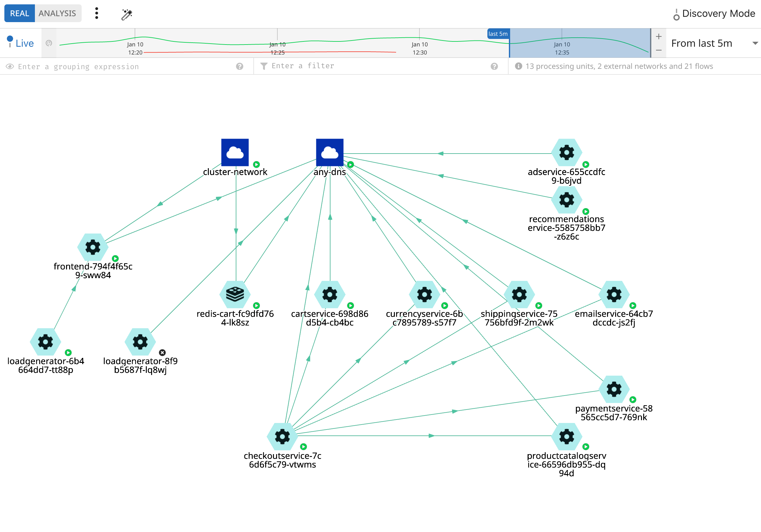Image resolution: width=761 pixels, height=532 pixels.
Task: Expand the From last 5m dropdown
Action: pos(713,43)
